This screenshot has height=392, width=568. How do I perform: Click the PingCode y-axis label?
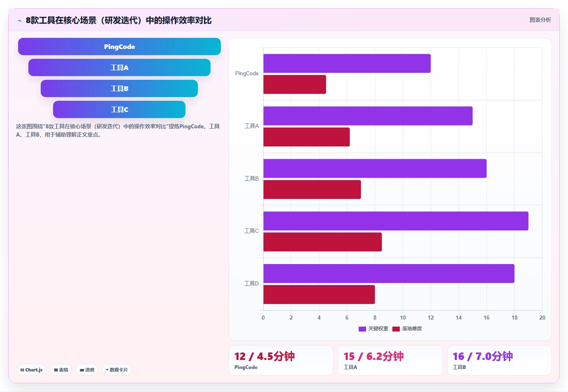pyautogui.click(x=247, y=74)
